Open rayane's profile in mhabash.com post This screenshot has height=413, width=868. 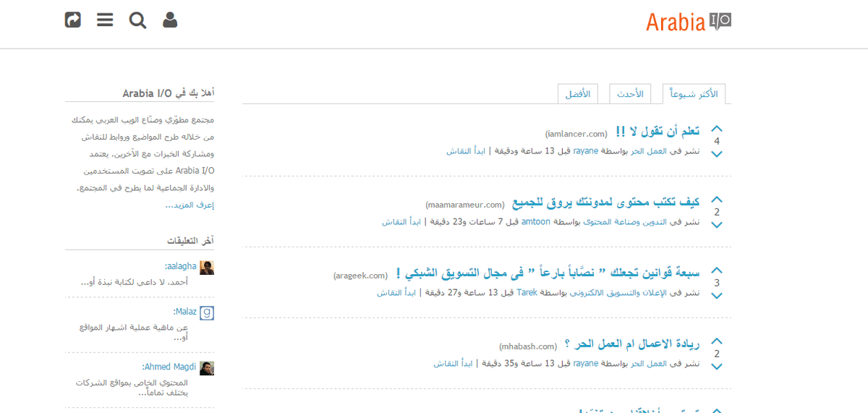pos(586,364)
